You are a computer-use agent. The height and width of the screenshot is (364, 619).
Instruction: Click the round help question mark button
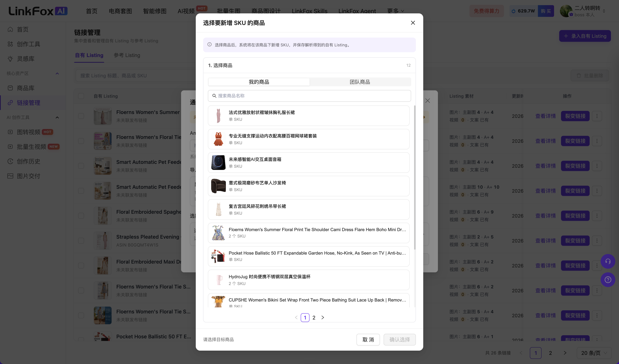608,280
